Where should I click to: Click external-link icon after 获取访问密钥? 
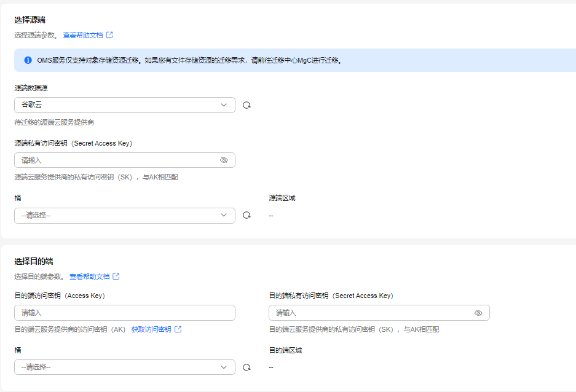178,329
